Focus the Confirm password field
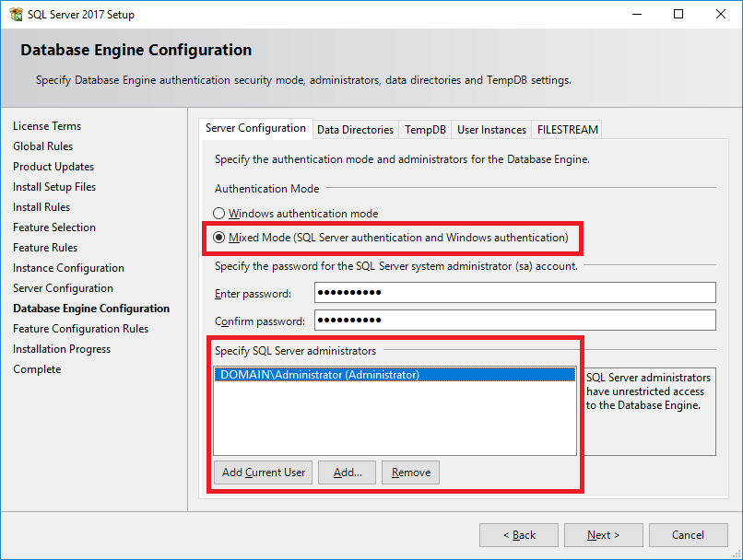Viewport: 743px width, 560px height. pos(515,320)
